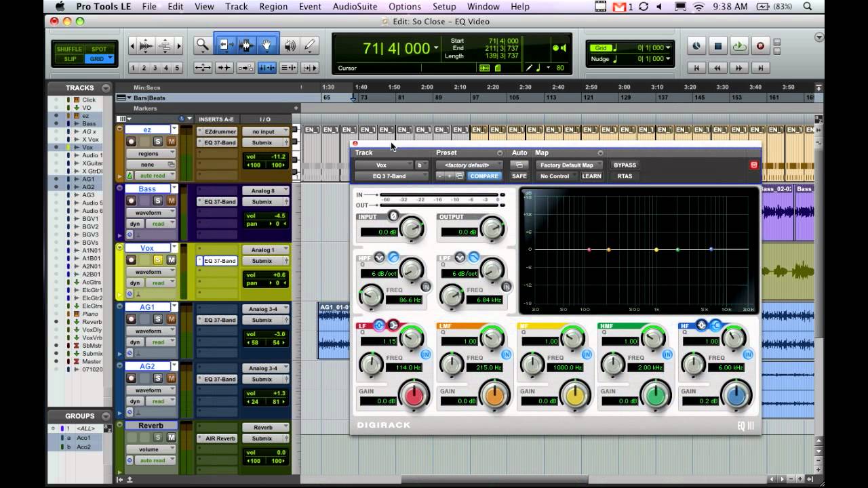Click the LEARN button
Viewport: 868px width, 488px height.
point(591,176)
